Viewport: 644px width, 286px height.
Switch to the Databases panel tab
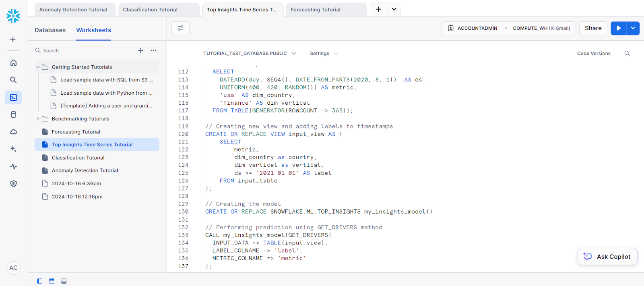pos(50,30)
